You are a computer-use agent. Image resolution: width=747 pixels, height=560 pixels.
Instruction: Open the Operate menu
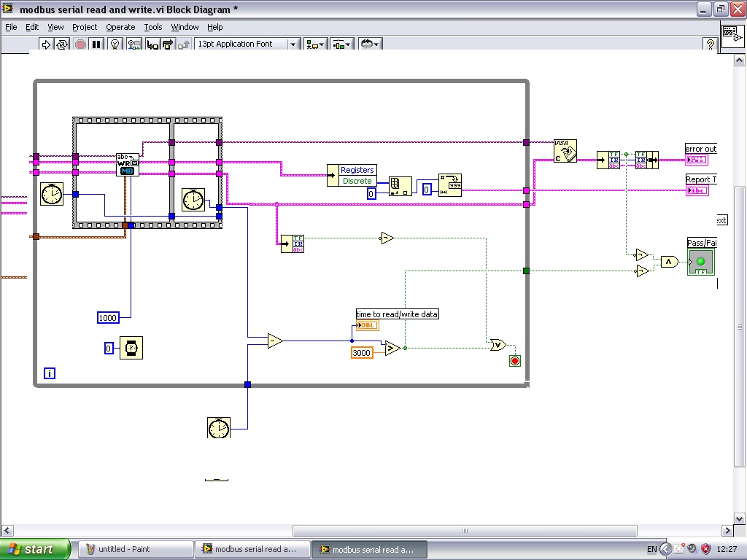tap(120, 27)
